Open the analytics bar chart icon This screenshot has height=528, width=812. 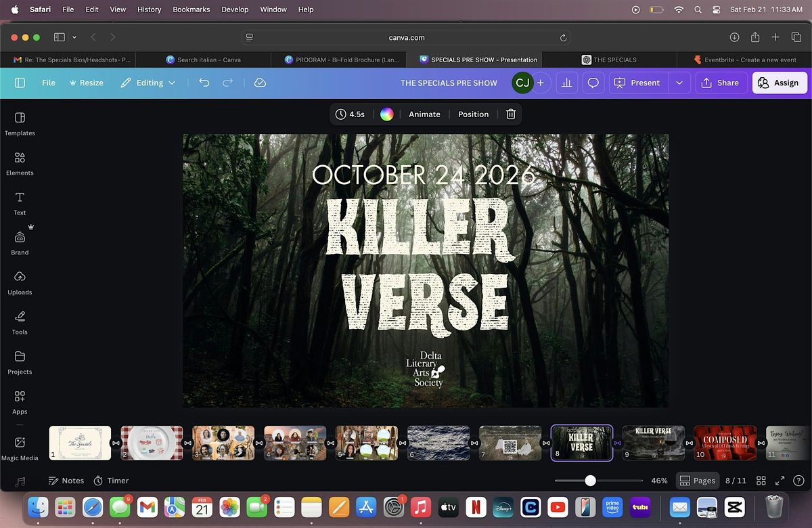567,83
